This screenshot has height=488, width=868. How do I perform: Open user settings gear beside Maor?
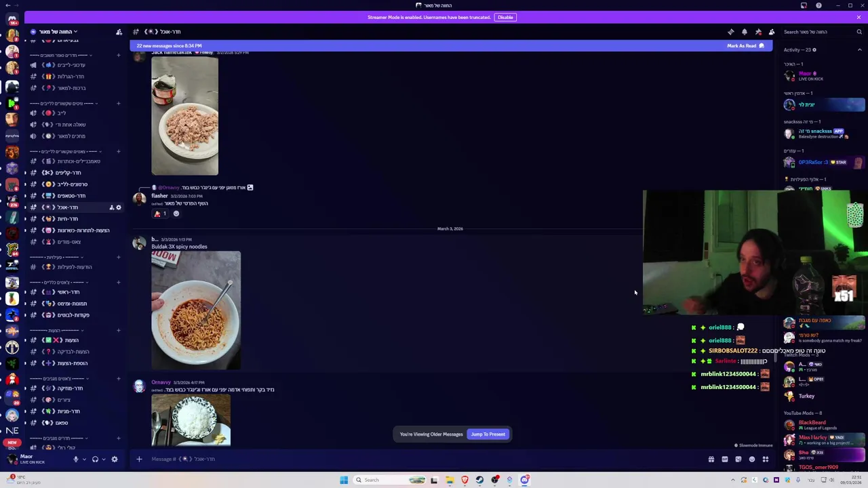click(114, 460)
